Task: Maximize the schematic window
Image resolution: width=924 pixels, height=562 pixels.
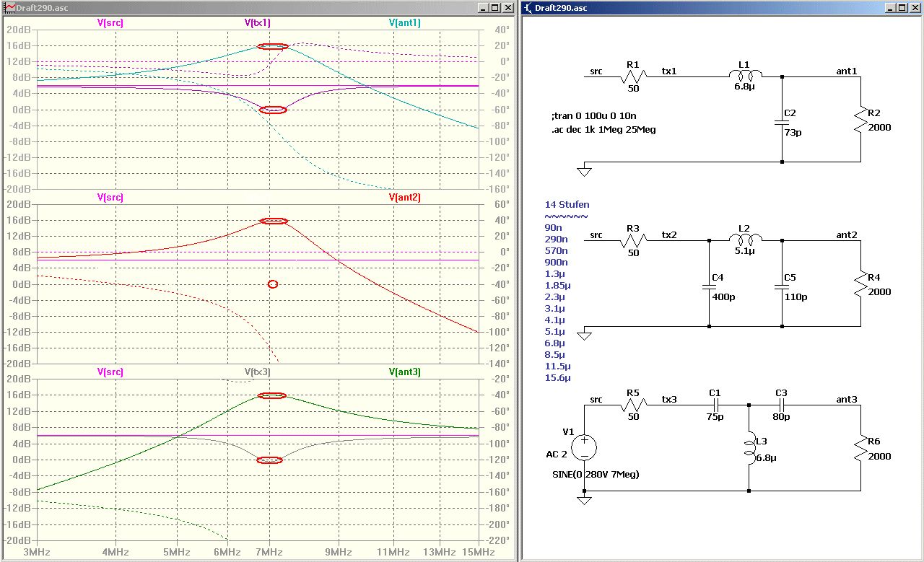Action: [x=902, y=7]
